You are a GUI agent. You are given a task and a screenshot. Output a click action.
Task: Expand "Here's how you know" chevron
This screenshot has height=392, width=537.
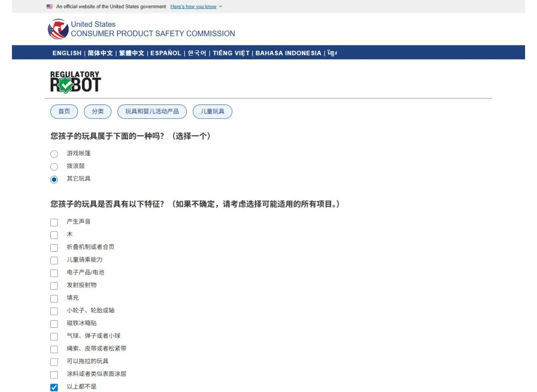[x=221, y=6]
